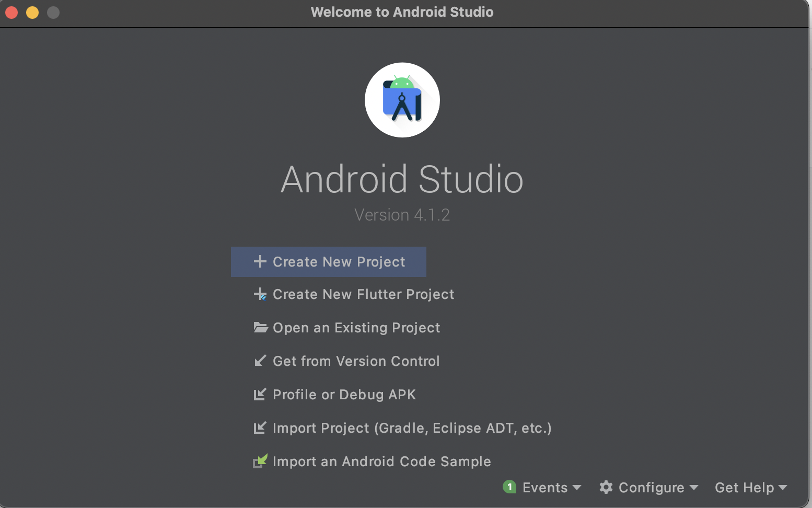Click the Android Studio heading

pos(402,179)
